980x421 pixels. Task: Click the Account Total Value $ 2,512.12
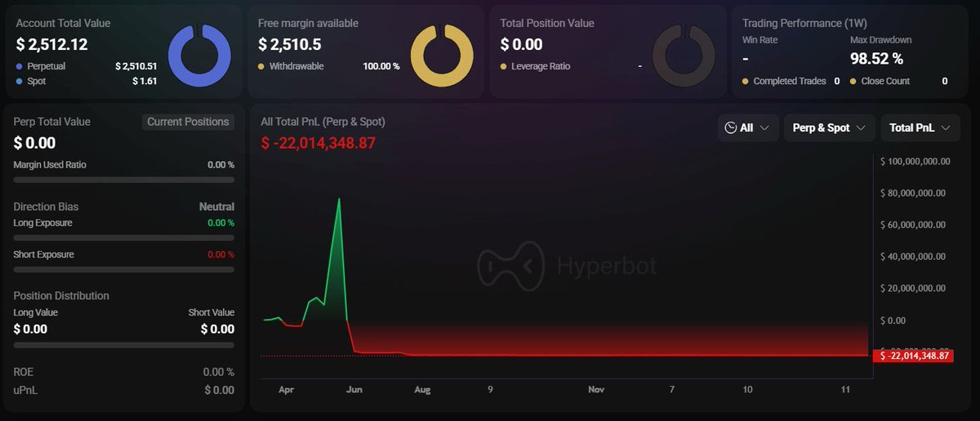tap(52, 44)
